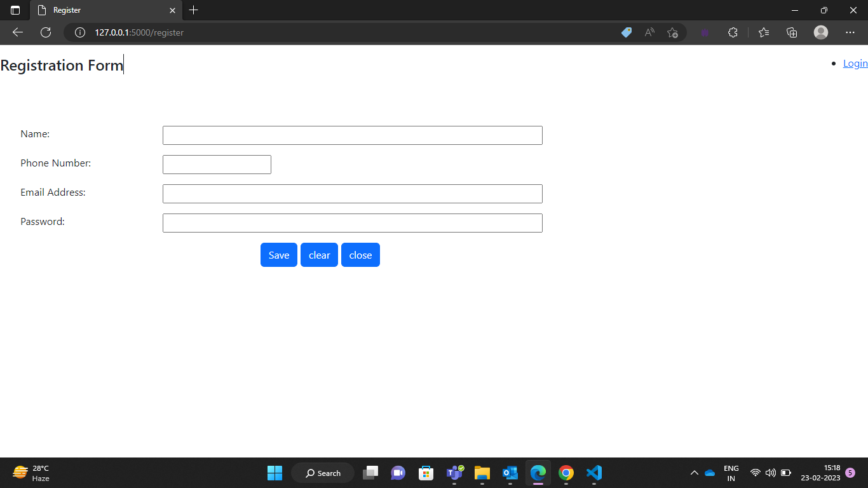Viewport: 868px width, 488px height.
Task: Open the browser profile avatar
Action: pos(820,32)
